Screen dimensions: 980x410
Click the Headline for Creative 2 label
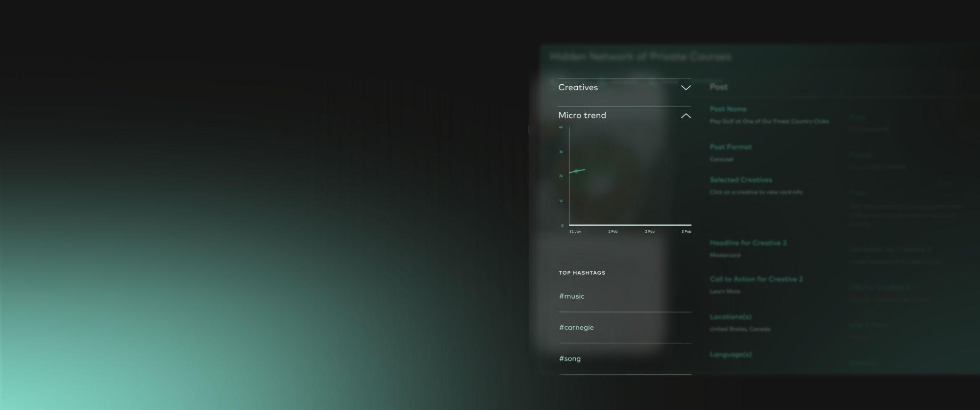(x=748, y=242)
